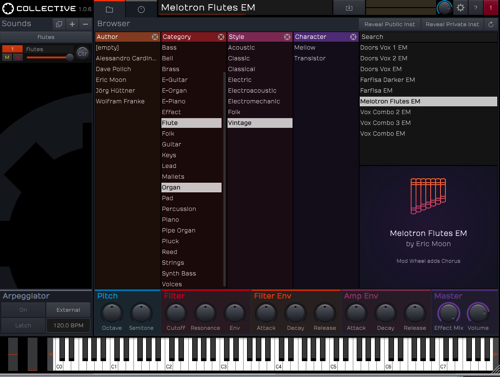Open the browser folder tab icon
Image resolution: width=500 pixels, height=377 pixels.
pos(109,9)
